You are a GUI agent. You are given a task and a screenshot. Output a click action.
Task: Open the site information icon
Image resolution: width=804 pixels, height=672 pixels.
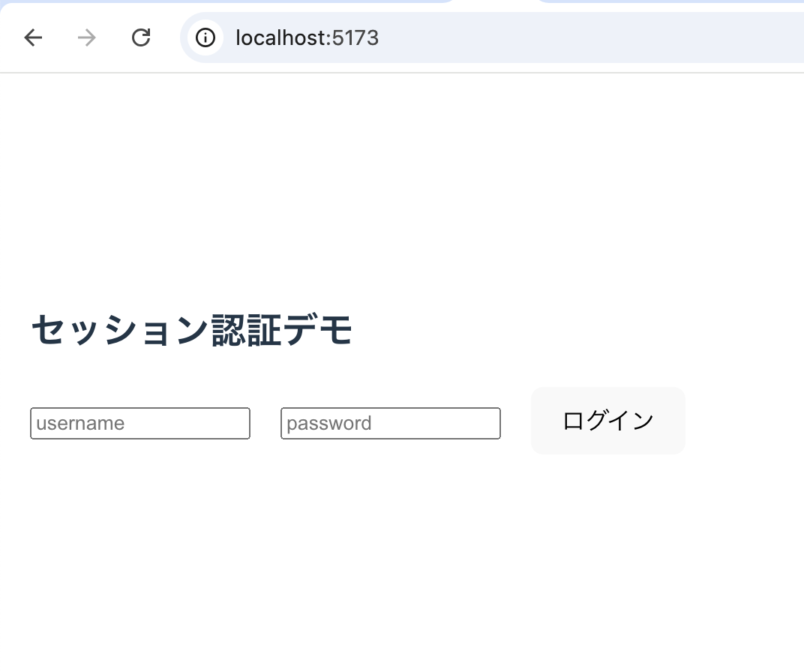[x=205, y=38]
